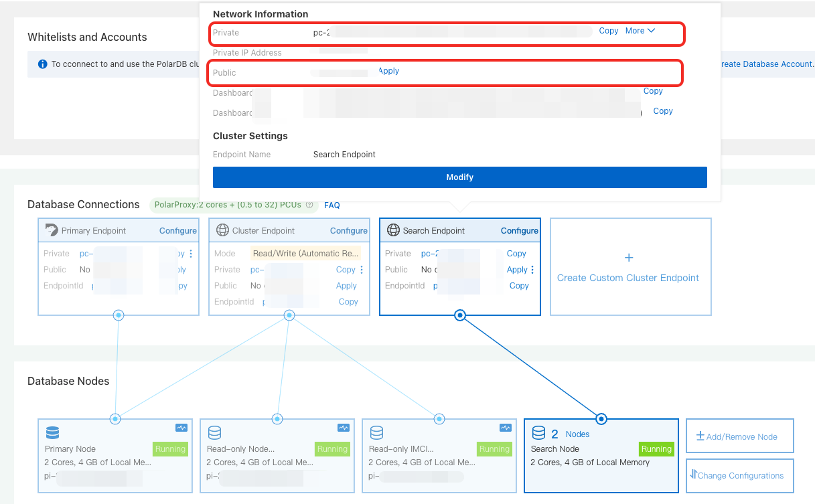The height and width of the screenshot is (504, 815).
Task: Configure the Search Endpoint
Action: pos(520,231)
